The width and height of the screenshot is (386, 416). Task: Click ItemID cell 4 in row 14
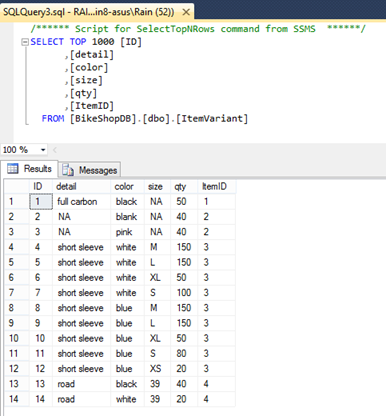pyautogui.click(x=217, y=399)
